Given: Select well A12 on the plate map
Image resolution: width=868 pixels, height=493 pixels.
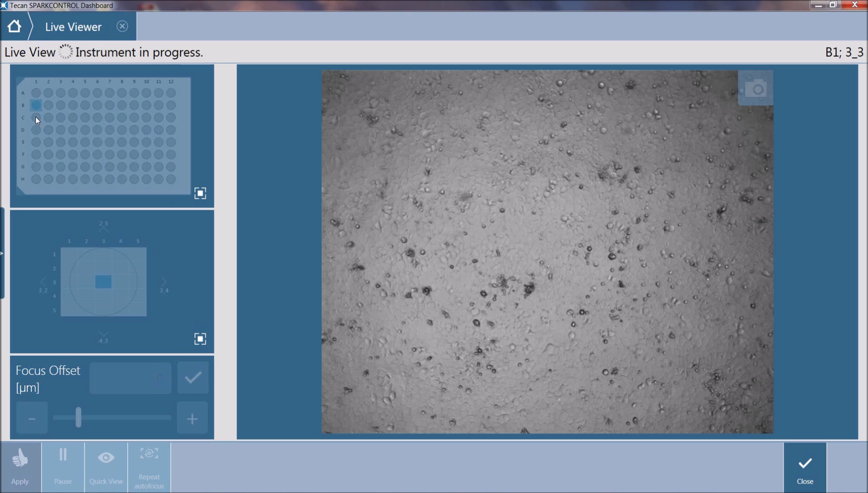Looking at the screenshot, I should pos(171,93).
